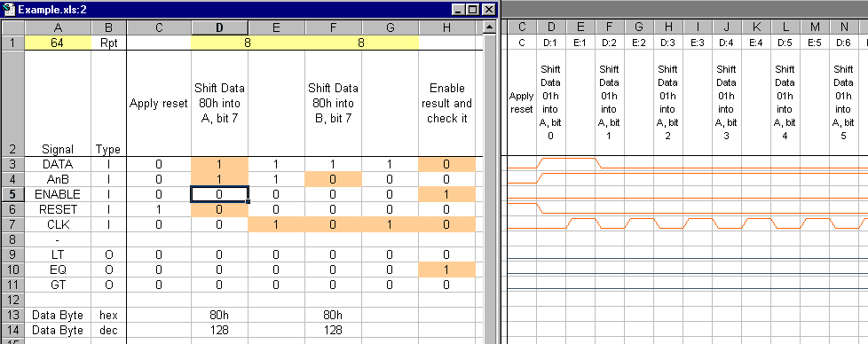Click cell A1 containing 64
868x344 pixels.
point(58,43)
